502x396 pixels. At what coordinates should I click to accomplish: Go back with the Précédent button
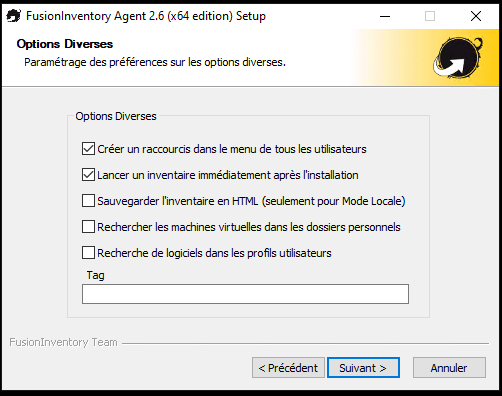pos(288,368)
